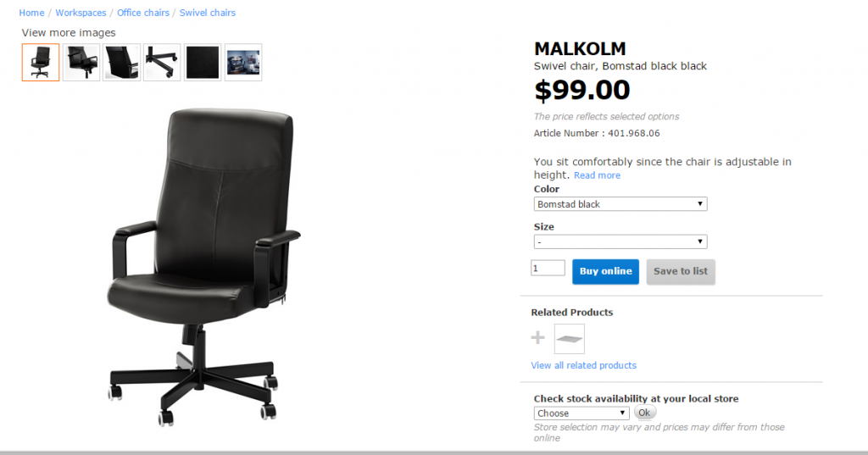Image resolution: width=868 pixels, height=455 pixels.
Task: Open Office chairs breadcrumb link
Action: click(x=142, y=13)
